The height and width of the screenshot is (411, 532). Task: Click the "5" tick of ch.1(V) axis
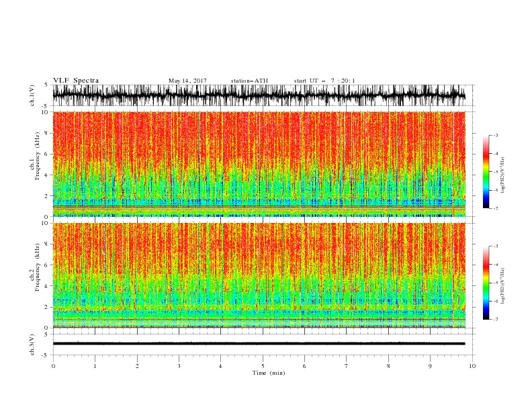48,85
